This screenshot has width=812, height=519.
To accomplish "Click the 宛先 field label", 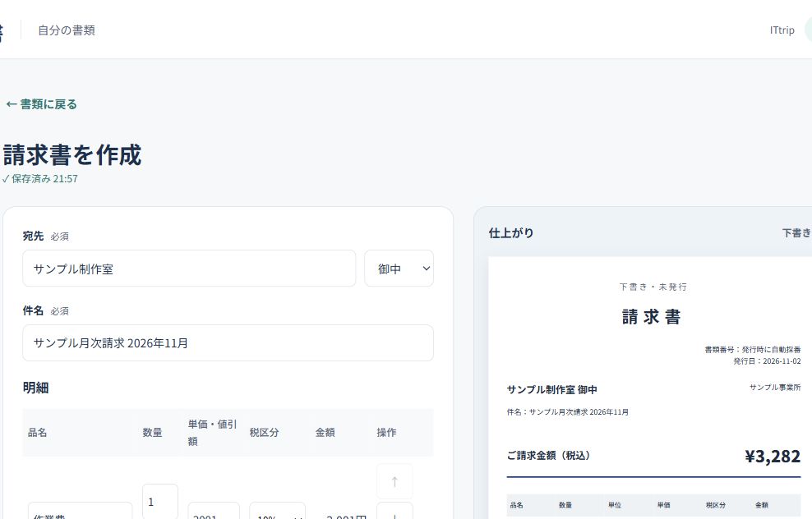I will (33, 236).
